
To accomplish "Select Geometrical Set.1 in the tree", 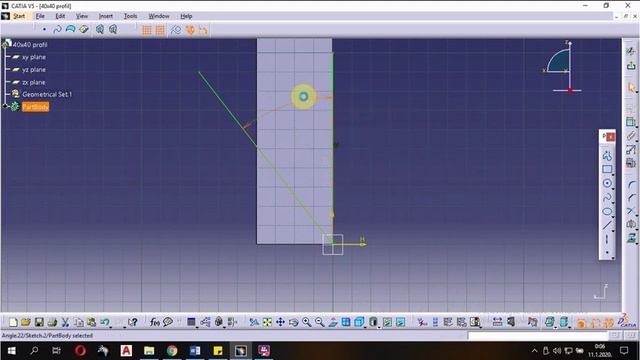I will point(47,94).
